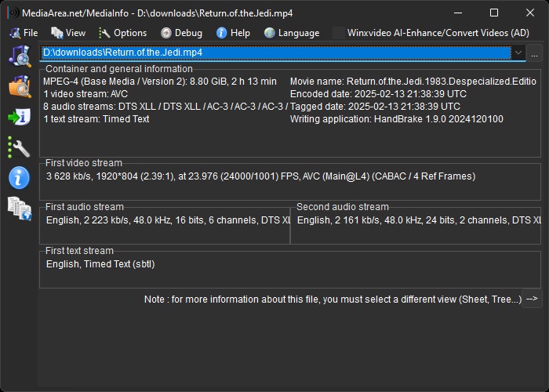The width and height of the screenshot is (549, 392).
Task: Click '1 text stream: Timed Text' line
Action: click(x=96, y=119)
